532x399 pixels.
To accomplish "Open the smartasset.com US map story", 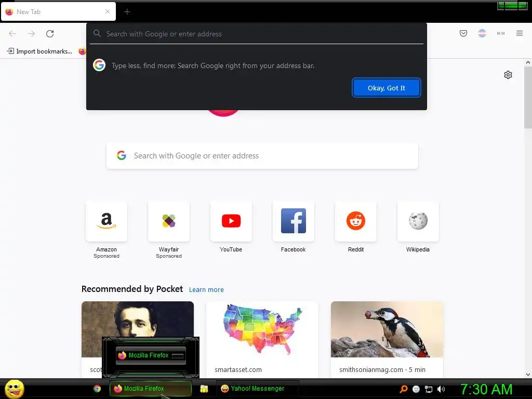I will point(262,339).
